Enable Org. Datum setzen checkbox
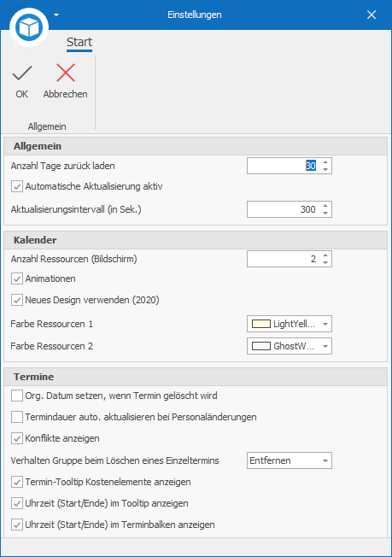The height and width of the screenshot is (557, 392). point(17,396)
